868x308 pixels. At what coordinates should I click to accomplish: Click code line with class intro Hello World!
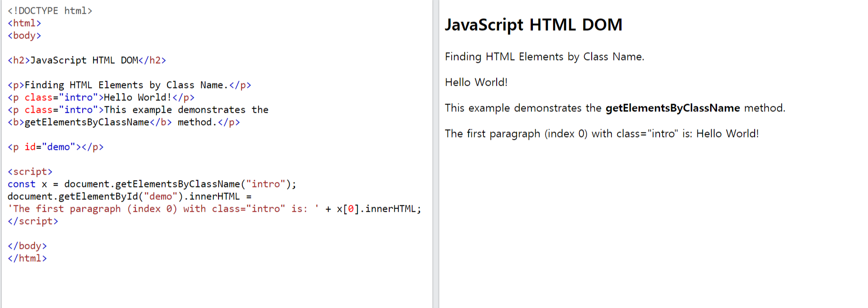[101, 97]
